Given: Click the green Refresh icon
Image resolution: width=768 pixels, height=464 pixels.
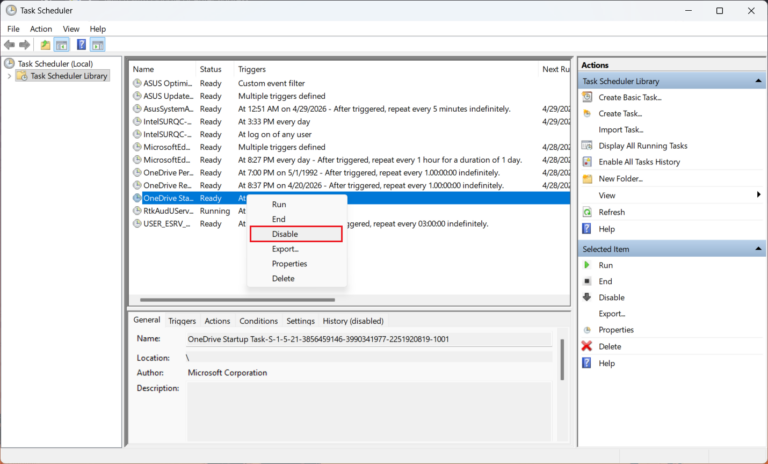Looking at the screenshot, I should tap(587, 212).
